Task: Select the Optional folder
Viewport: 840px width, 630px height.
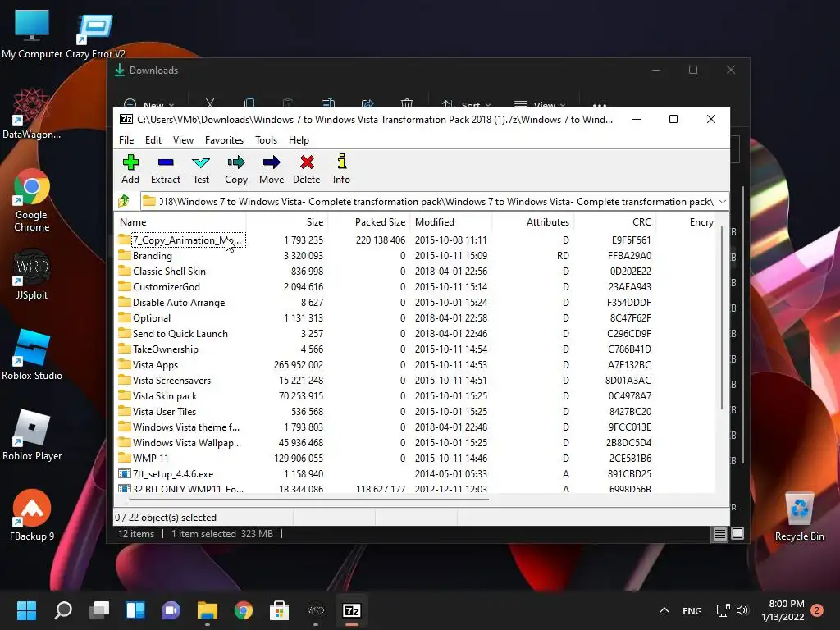Action: [144, 317]
